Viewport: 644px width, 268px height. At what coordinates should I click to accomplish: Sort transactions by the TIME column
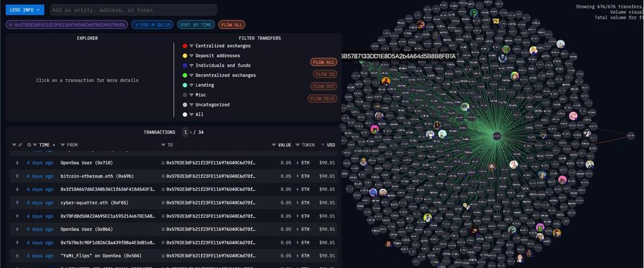tap(44, 145)
